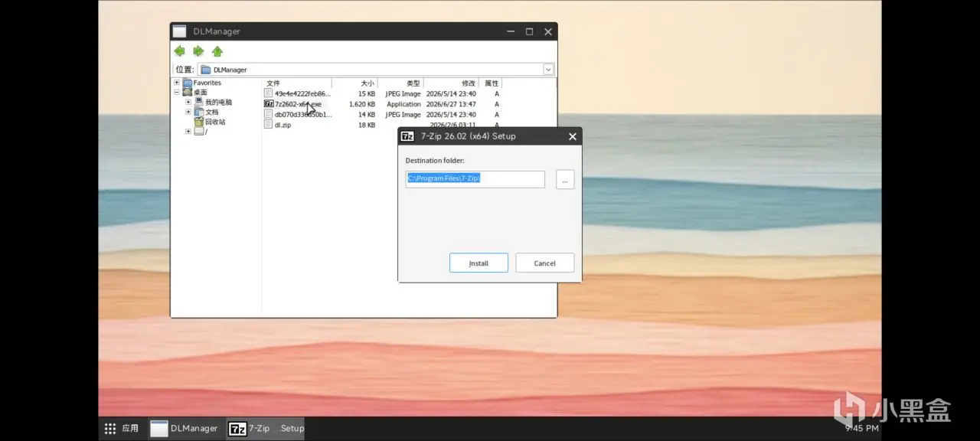The height and width of the screenshot is (441, 980).
Task: Open the 回收站 recycle bin item
Action: [210, 122]
